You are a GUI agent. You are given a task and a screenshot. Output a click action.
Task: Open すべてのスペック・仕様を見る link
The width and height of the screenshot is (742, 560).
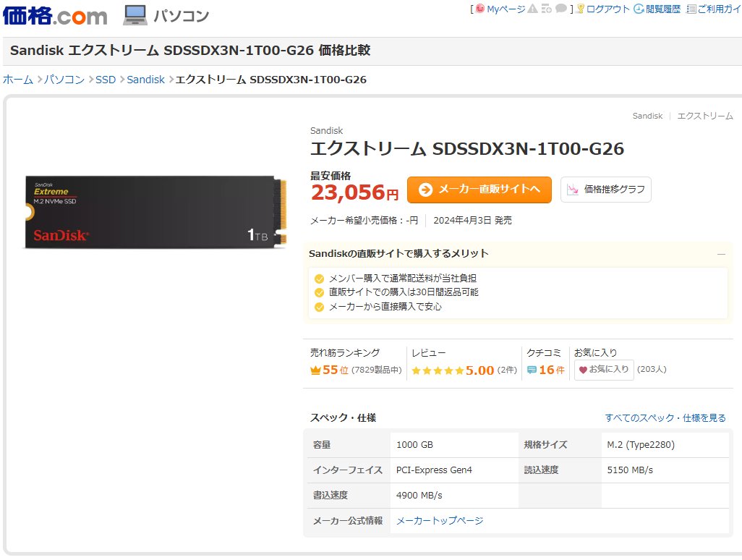(x=665, y=418)
